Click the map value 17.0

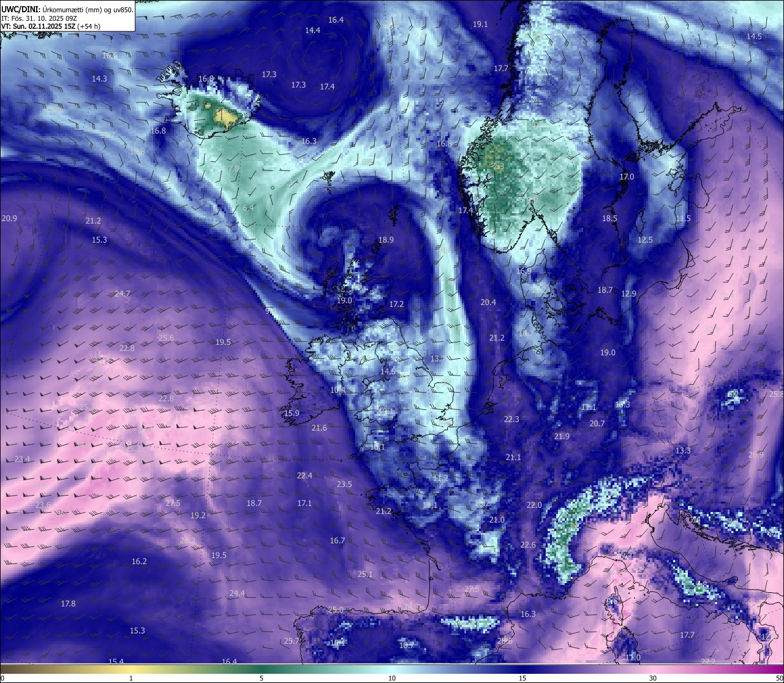tap(627, 176)
